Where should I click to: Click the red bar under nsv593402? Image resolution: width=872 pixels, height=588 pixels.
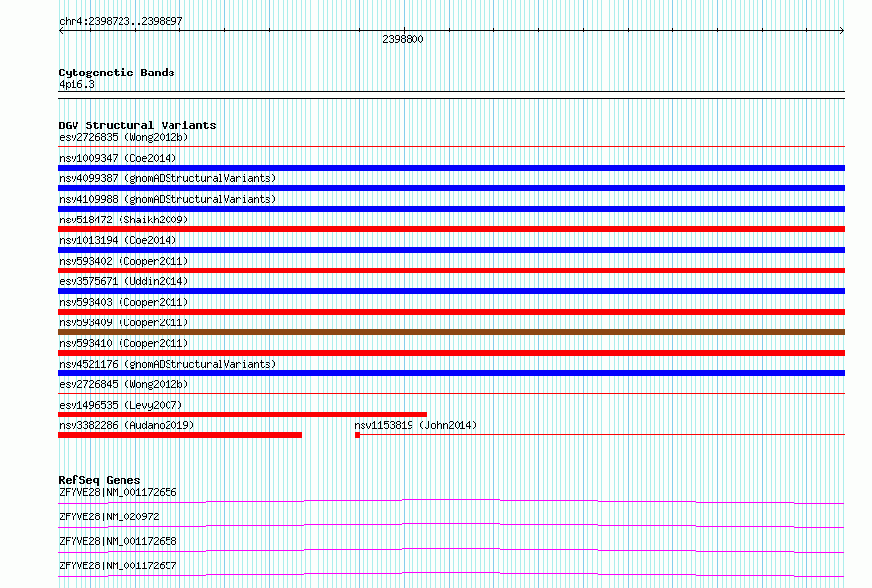point(451,270)
